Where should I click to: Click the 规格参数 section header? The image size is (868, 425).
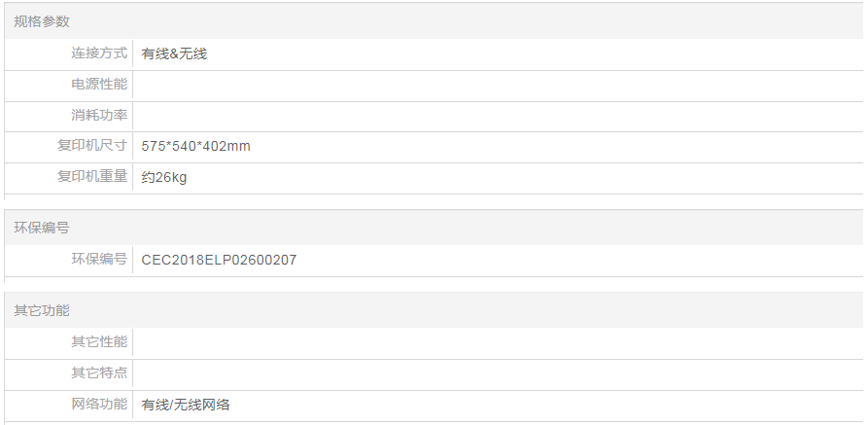coord(42,21)
